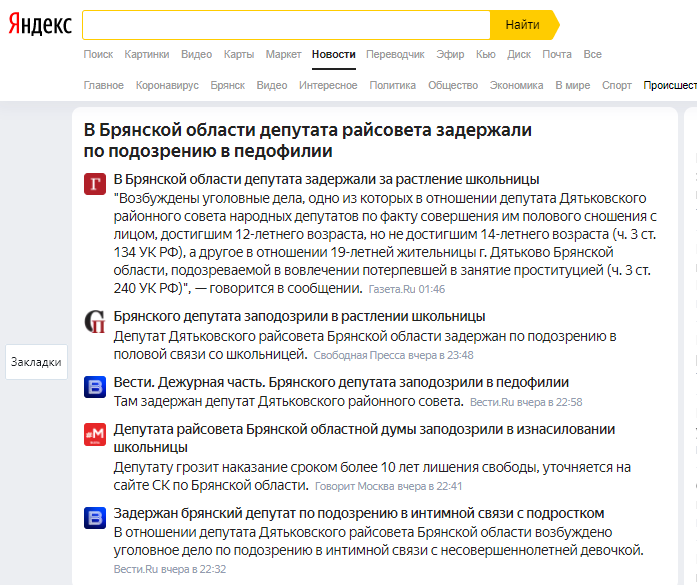Viewport: 697px width, 585px height.
Task: Focus the Yandex search input field
Action: (286, 25)
